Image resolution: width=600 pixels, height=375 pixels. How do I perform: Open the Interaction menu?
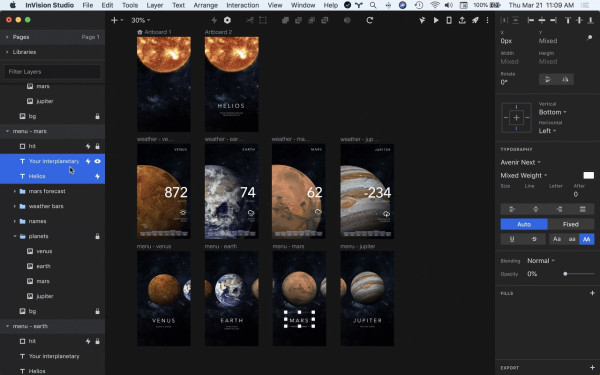[x=243, y=5]
